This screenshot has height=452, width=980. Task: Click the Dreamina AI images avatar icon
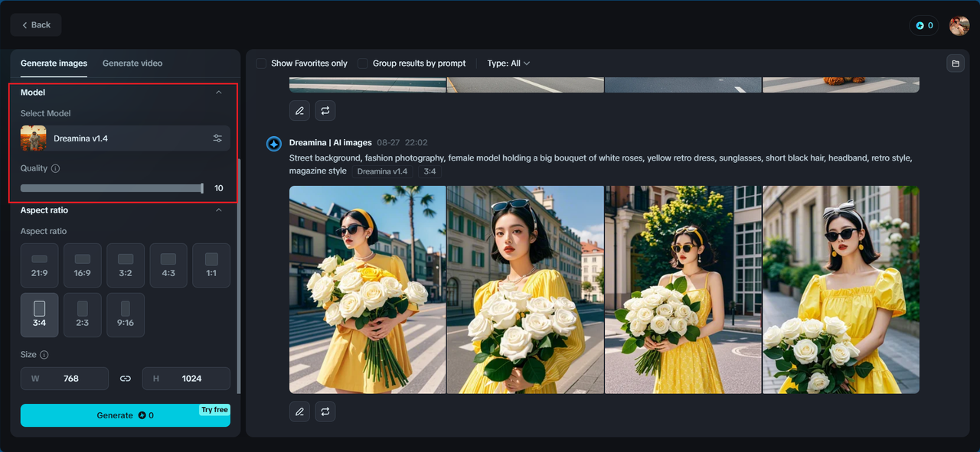click(x=274, y=144)
